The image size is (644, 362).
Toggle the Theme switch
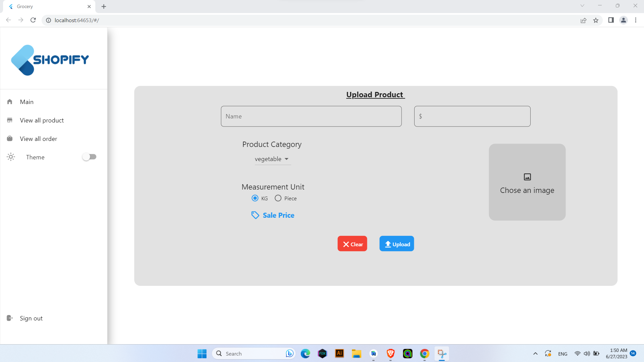click(x=89, y=157)
